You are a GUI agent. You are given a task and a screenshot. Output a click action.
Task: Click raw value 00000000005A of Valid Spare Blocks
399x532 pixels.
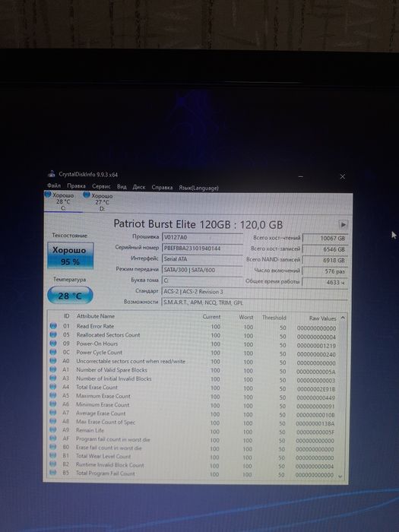[316, 372]
